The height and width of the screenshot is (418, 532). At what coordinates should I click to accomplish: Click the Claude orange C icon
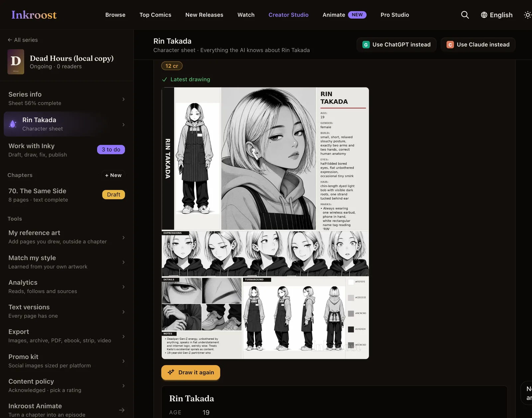[x=450, y=45]
